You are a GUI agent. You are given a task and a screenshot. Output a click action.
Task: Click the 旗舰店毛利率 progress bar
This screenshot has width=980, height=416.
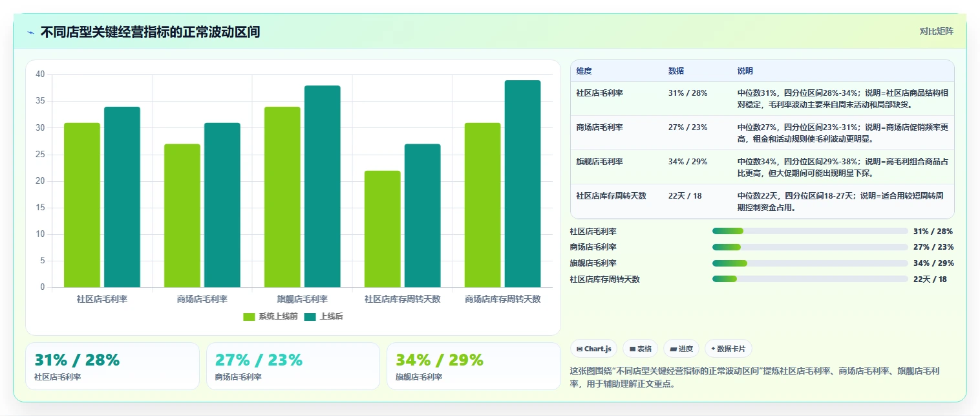(x=810, y=263)
